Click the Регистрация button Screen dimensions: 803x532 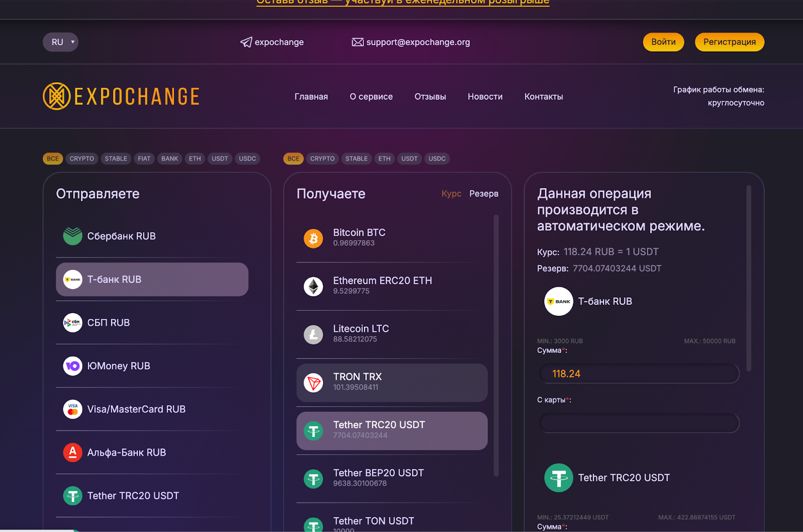[729, 42]
